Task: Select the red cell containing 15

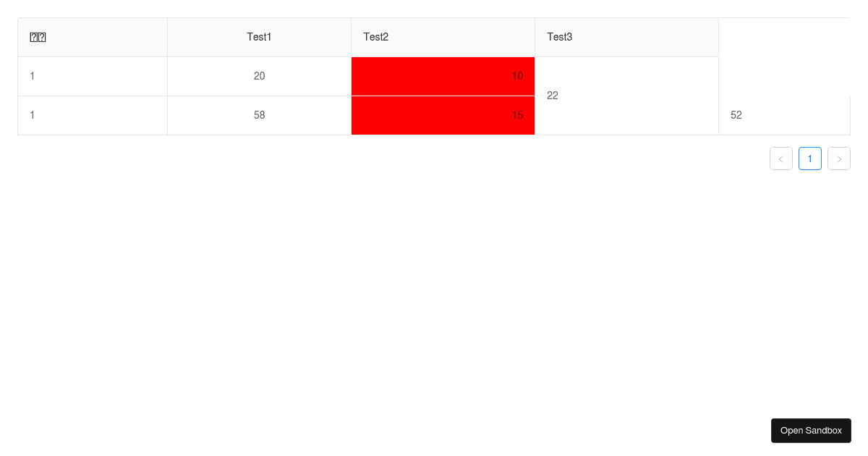Action: click(x=443, y=115)
